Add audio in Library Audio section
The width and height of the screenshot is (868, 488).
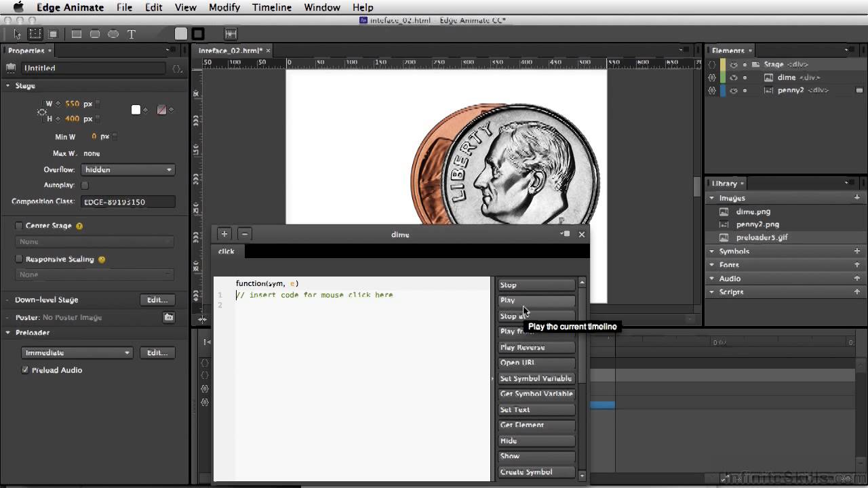tap(857, 279)
